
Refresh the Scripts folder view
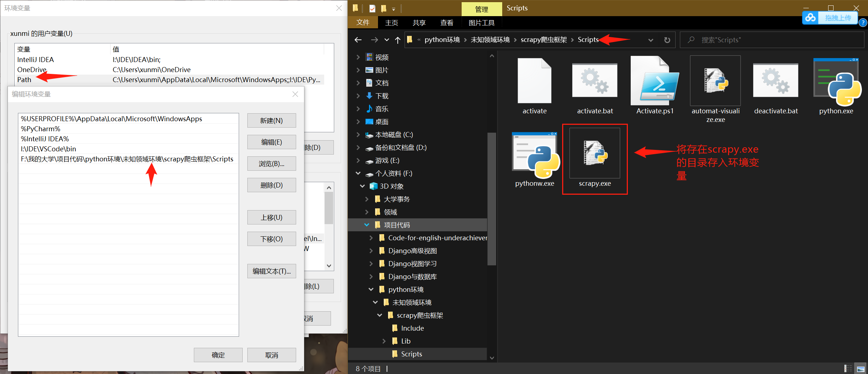pyautogui.click(x=667, y=40)
